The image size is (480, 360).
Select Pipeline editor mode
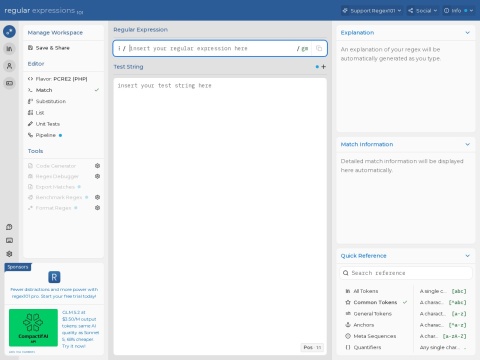tap(63, 135)
